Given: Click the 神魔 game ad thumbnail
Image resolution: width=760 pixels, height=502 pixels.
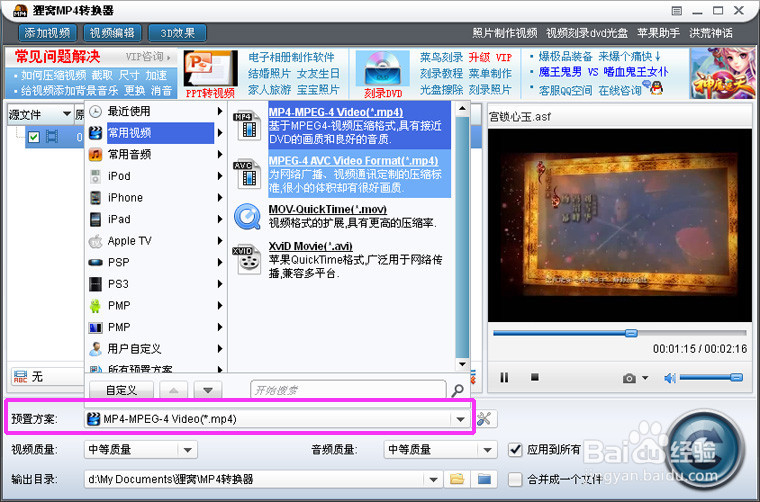Looking at the screenshot, I should pyautogui.click(x=723, y=73).
